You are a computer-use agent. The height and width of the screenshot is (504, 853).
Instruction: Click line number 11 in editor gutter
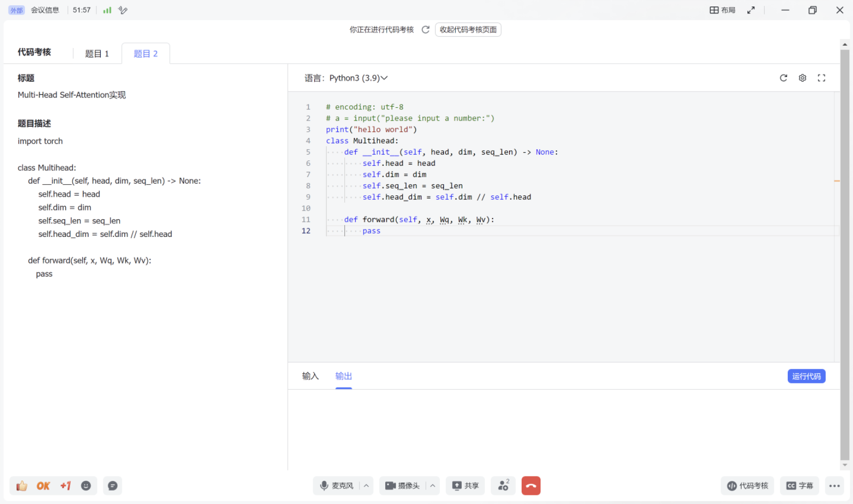point(306,220)
